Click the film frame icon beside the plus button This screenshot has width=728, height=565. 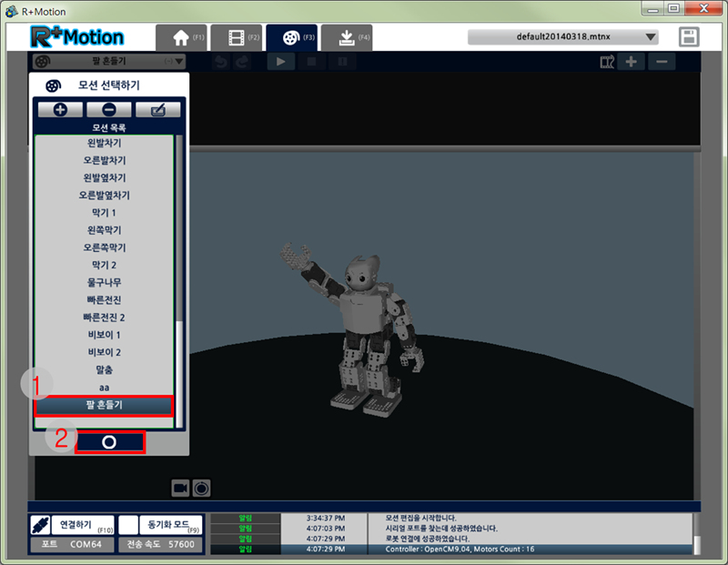click(x=607, y=62)
